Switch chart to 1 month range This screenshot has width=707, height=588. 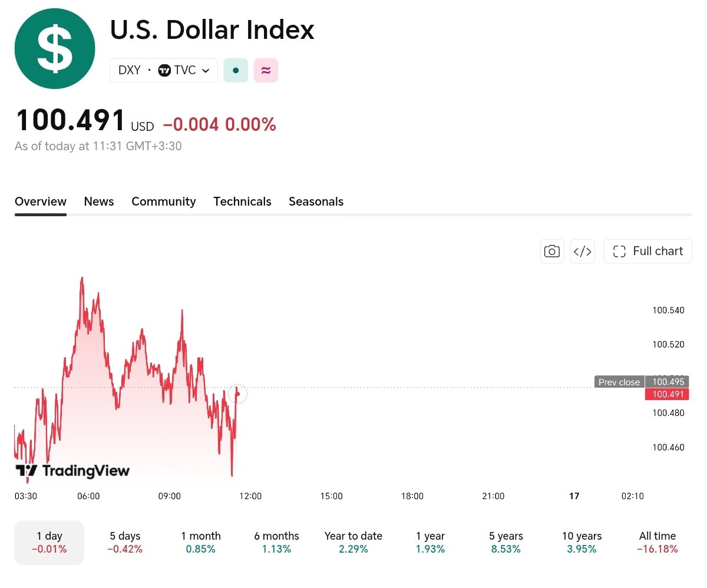(201, 543)
